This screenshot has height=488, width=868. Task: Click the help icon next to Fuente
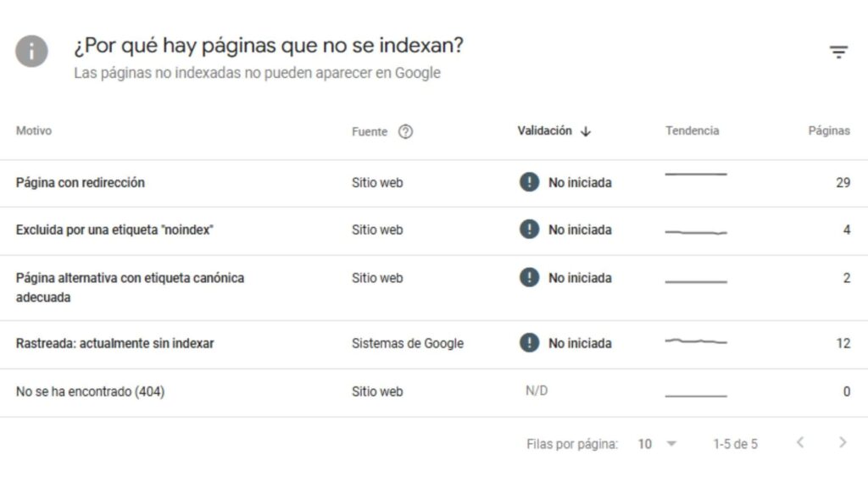tap(406, 131)
